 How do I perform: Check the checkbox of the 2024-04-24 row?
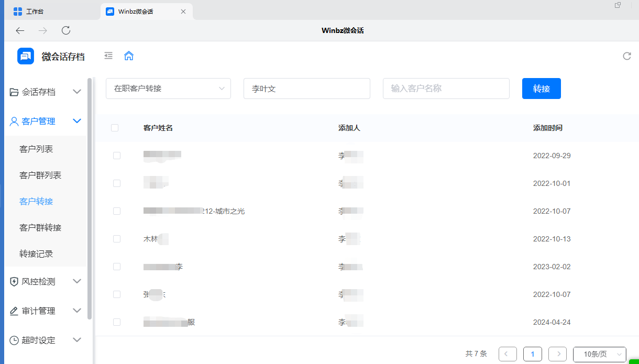tap(117, 322)
